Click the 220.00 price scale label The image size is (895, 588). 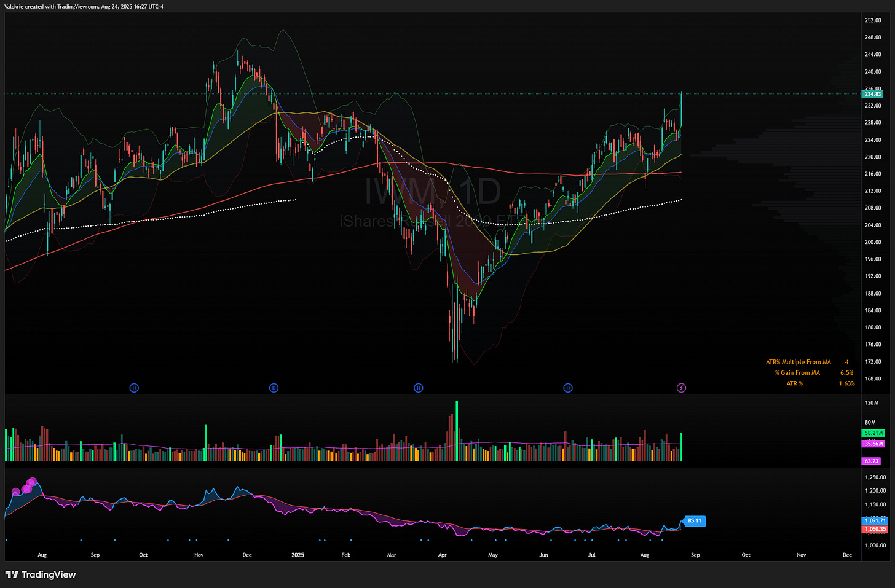(873, 157)
